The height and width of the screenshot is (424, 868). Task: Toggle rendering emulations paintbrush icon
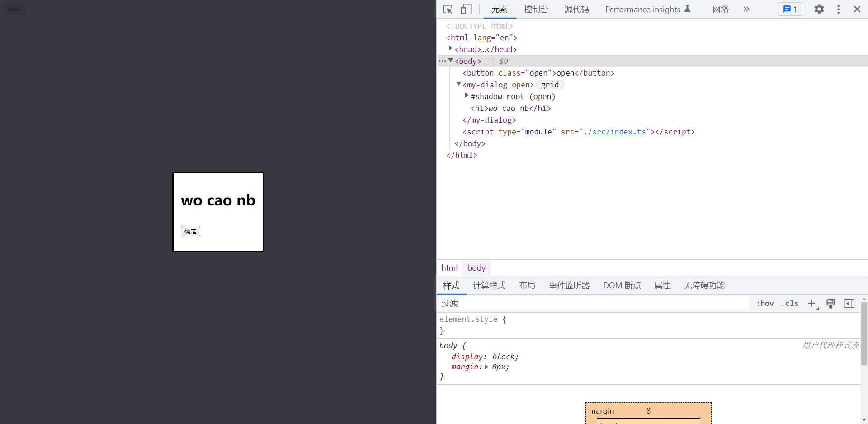tap(830, 304)
